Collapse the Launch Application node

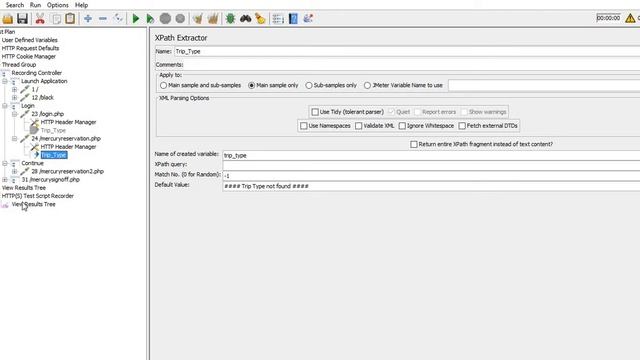click(x=5, y=81)
